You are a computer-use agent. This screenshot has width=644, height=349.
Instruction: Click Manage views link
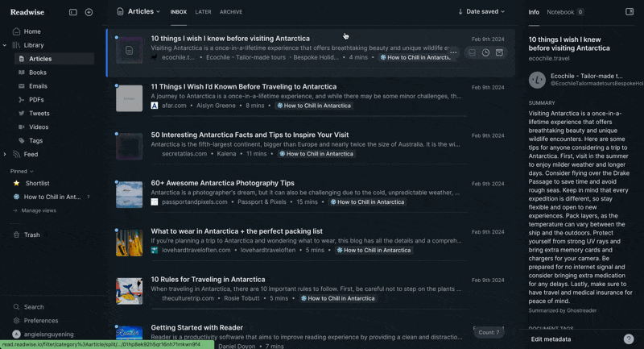39,210
